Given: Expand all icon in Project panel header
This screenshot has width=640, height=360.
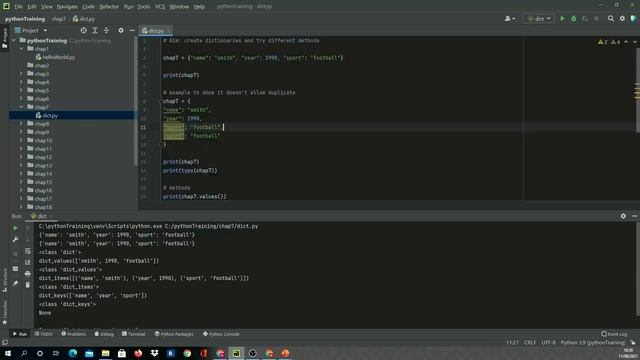Looking at the screenshot, I should 95,31.
